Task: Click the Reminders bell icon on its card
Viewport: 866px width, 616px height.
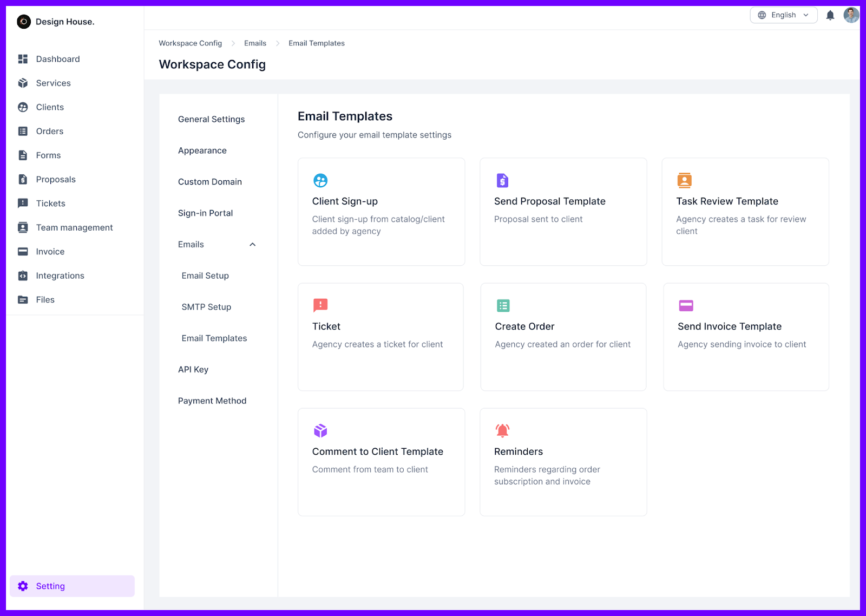Action: click(x=502, y=431)
